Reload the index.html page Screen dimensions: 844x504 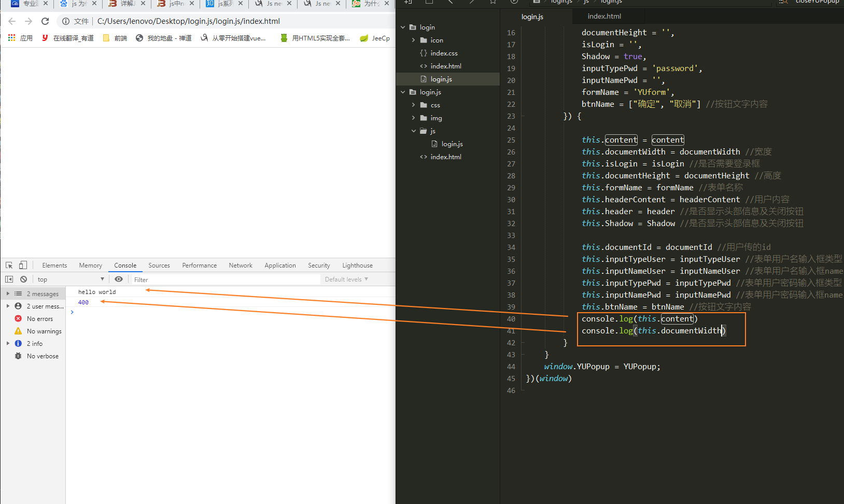tap(45, 21)
